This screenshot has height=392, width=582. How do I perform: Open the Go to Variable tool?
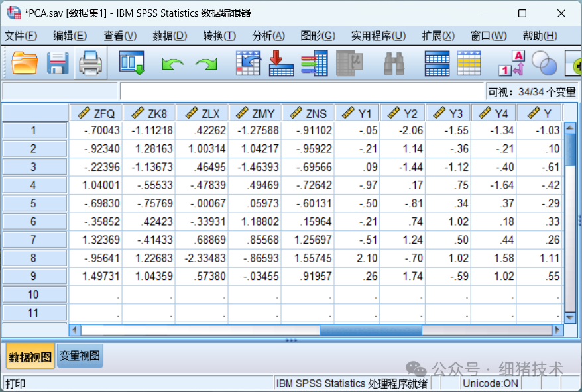click(x=281, y=63)
